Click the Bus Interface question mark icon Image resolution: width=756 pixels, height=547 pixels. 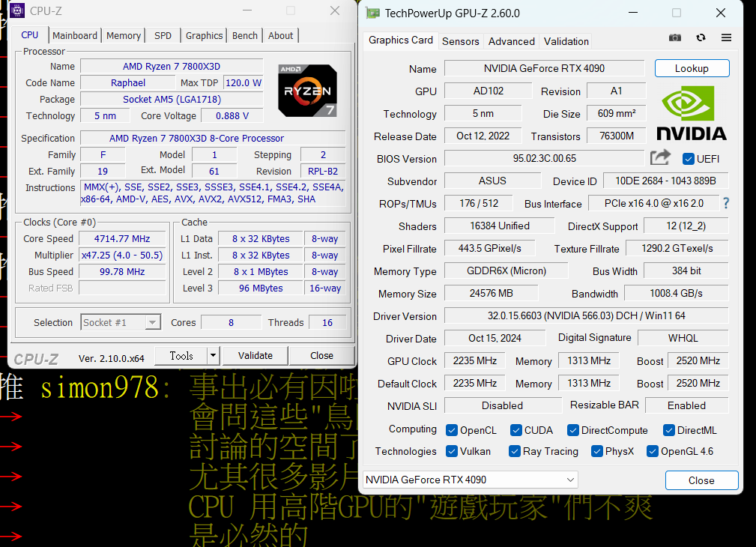pyautogui.click(x=725, y=203)
